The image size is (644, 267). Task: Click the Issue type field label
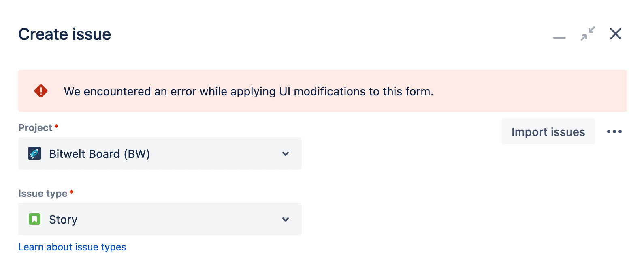pyautogui.click(x=43, y=194)
